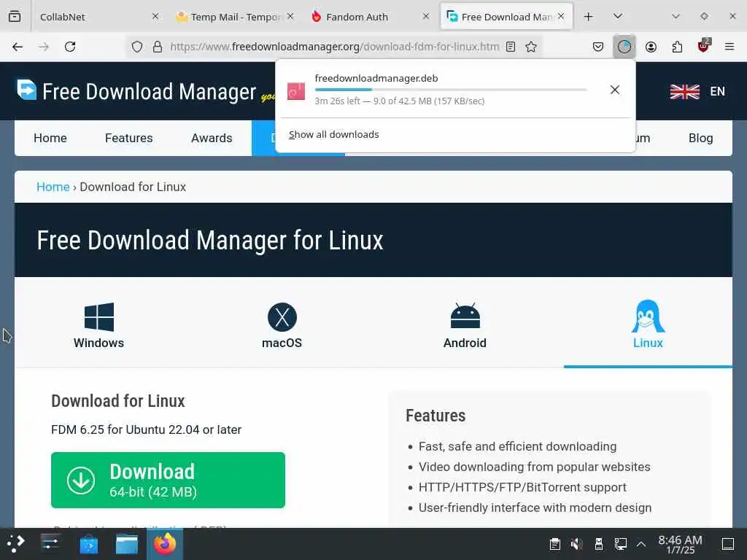
Task: Open the Firefox hamburger menu
Action: tap(729, 47)
